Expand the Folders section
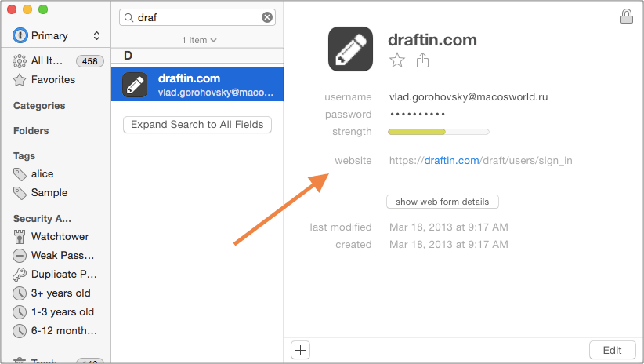644x364 pixels. (x=31, y=131)
